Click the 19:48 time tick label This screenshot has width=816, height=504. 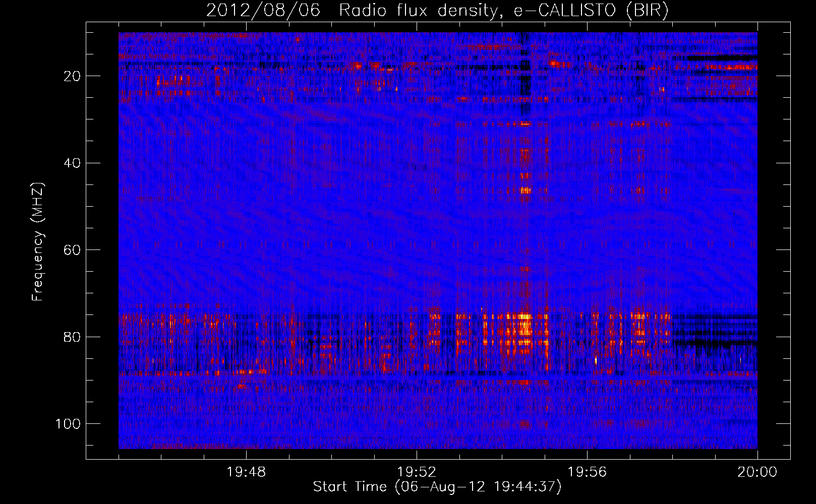point(246,472)
